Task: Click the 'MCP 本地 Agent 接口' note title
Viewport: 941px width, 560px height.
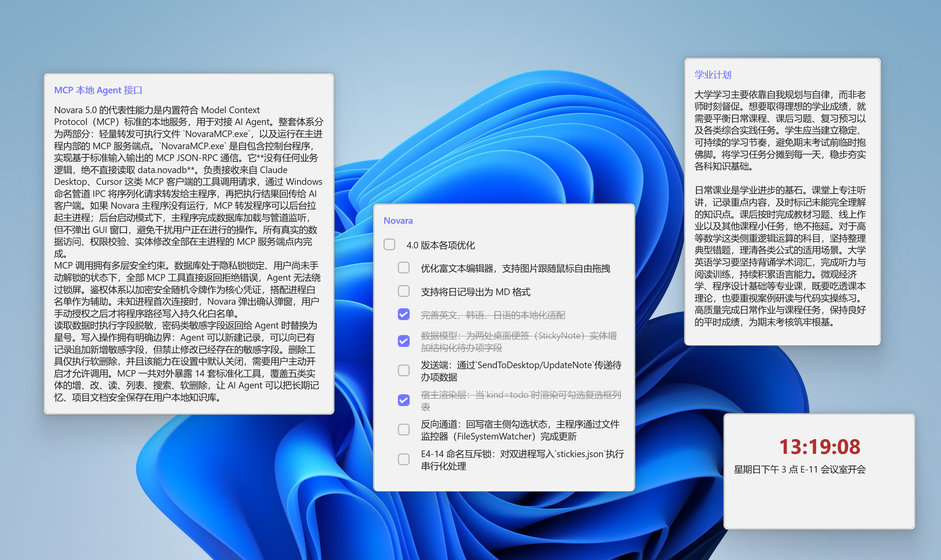Action: point(98,90)
